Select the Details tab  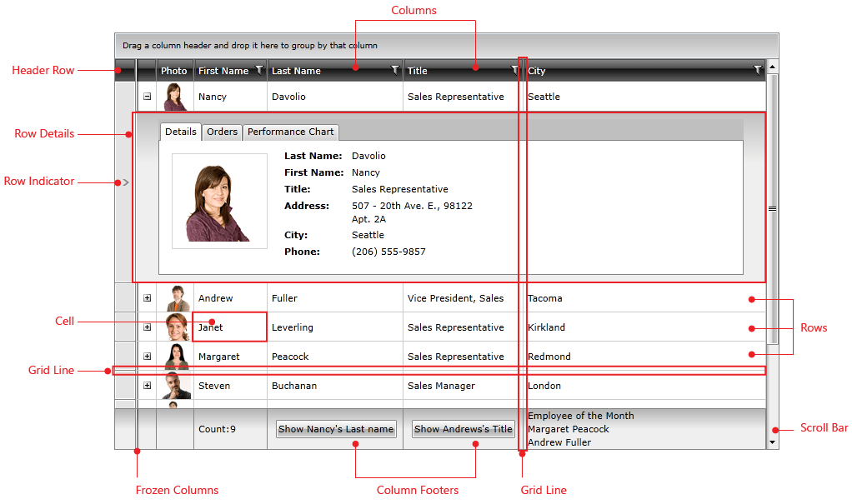click(180, 132)
